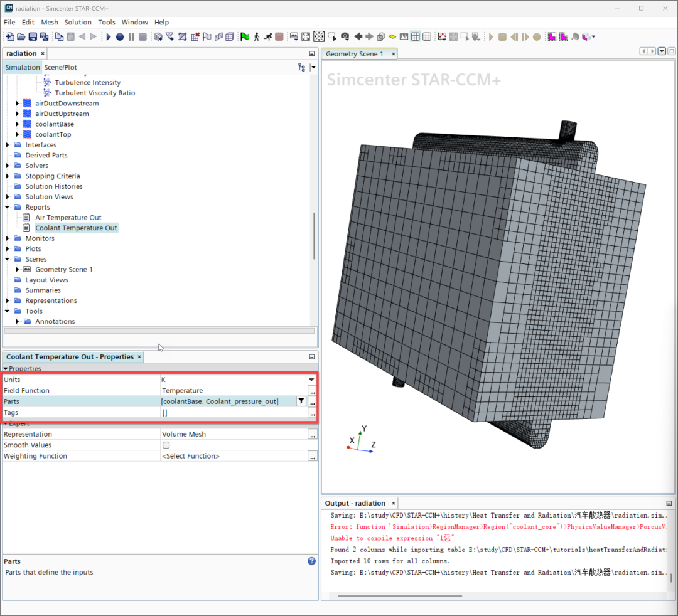Click the plot graph toolbar icon
The height and width of the screenshot is (616, 678).
[441, 37]
